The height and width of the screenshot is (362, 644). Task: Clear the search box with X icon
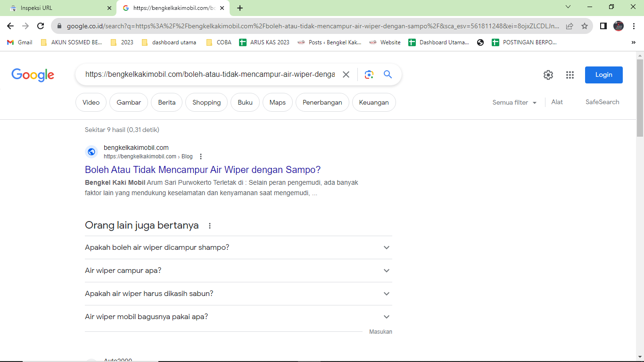pyautogui.click(x=346, y=74)
